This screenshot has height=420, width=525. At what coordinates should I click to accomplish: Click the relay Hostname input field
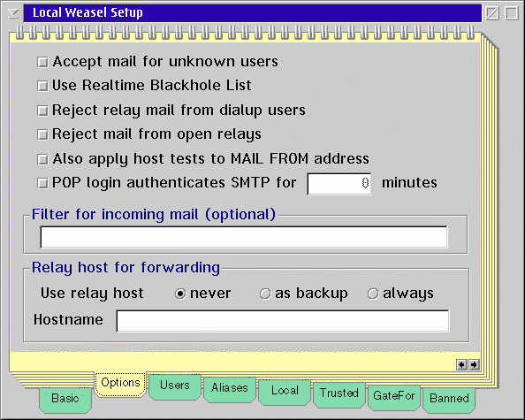coord(283,321)
